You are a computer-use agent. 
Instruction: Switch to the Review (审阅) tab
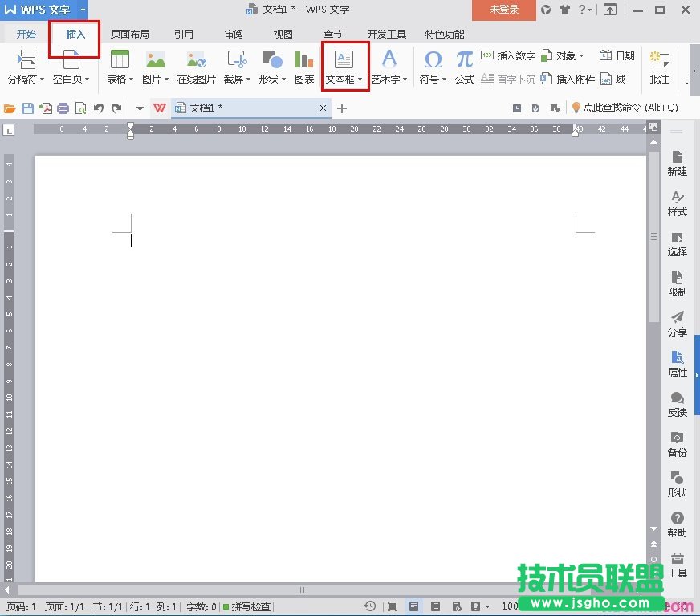tap(234, 34)
